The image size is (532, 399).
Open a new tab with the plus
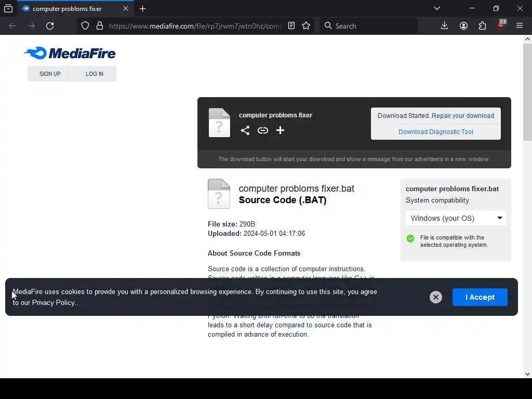pyautogui.click(x=143, y=9)
